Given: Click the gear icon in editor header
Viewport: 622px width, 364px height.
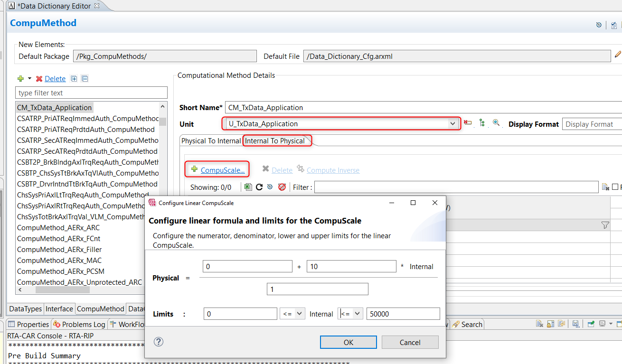Looking at the screenshot, I should coord(599,25).
